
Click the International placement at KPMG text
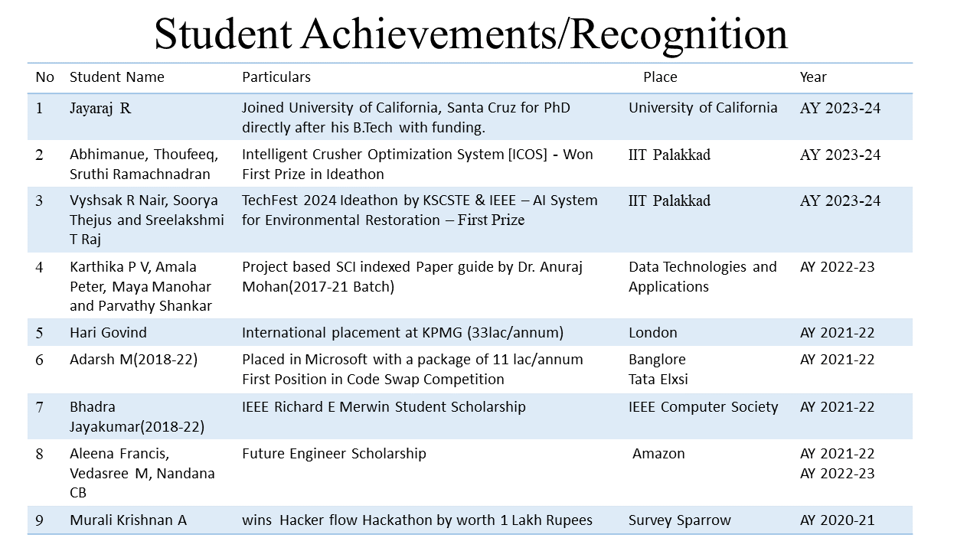[403, 333]
